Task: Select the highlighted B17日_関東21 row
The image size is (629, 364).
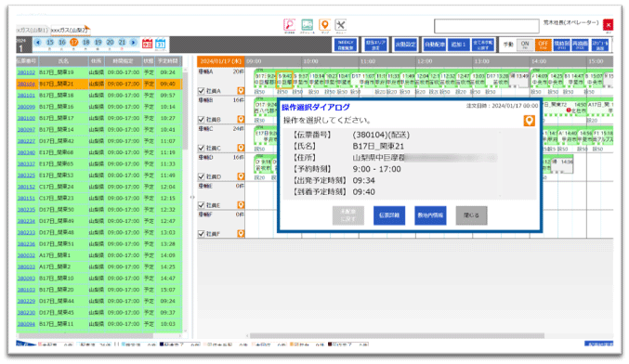Action: (99, 84)
